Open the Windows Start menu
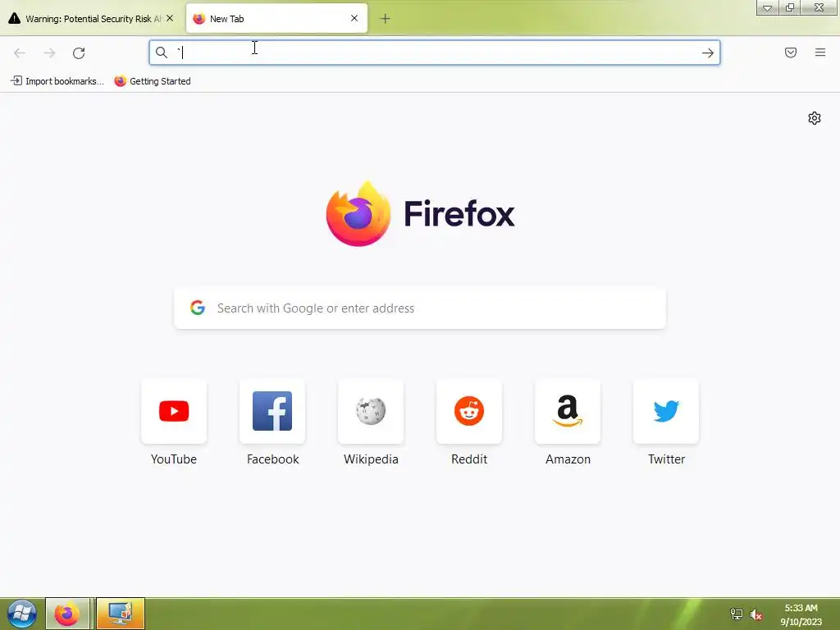 [22, 614]
